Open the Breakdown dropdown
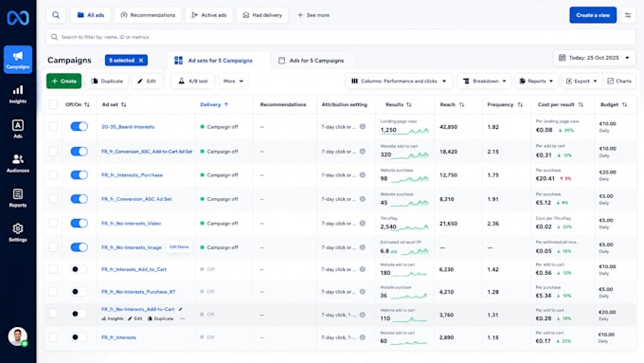The image size is (644, 363). tap(484, 81)
